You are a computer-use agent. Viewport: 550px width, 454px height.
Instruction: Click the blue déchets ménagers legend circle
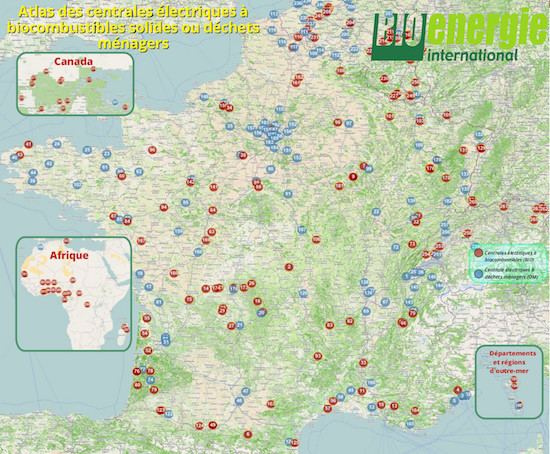(x=478, y=274)
